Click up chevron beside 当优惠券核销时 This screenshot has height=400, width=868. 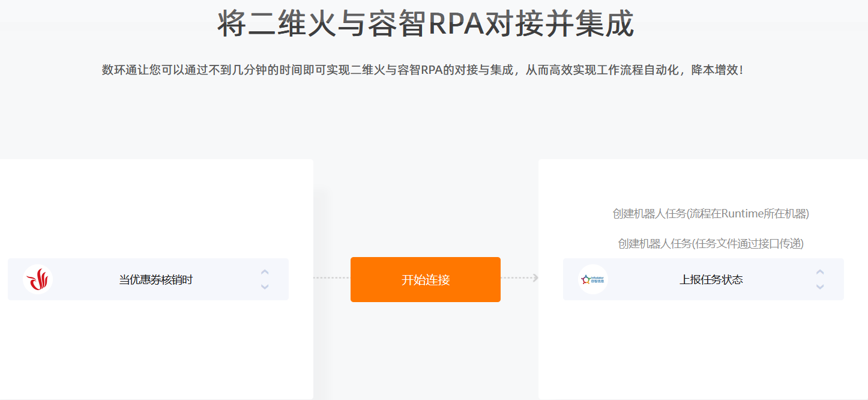[x=265, y=272]
